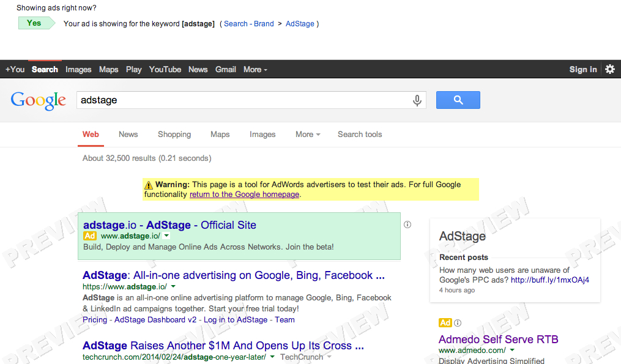This screenshot has height=364, width=621.
Task: Expand the TechCrunch source dropdown arrow
Action: coord(329,357)
